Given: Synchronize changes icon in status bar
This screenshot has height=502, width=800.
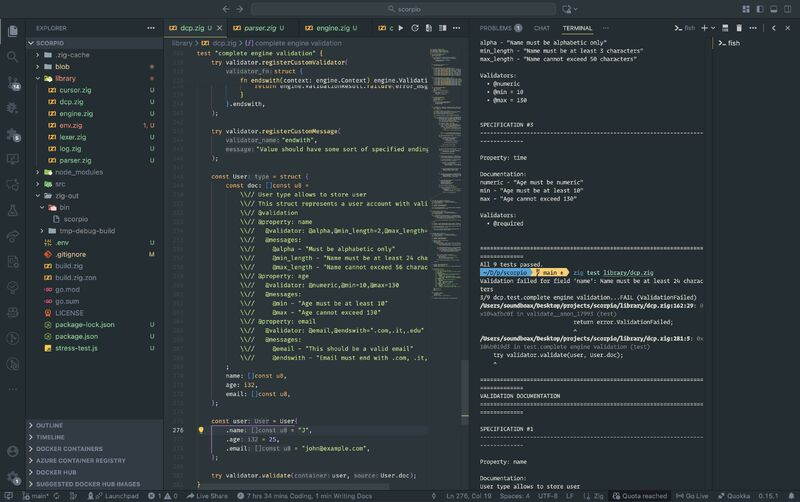Looking at the screenshot, I should (57, 496).
